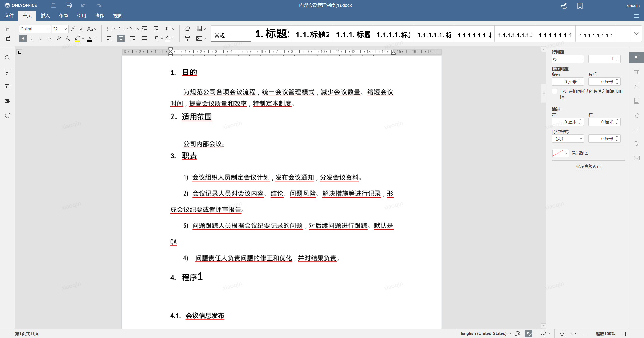Increase paragraph indent

point(156,29)
